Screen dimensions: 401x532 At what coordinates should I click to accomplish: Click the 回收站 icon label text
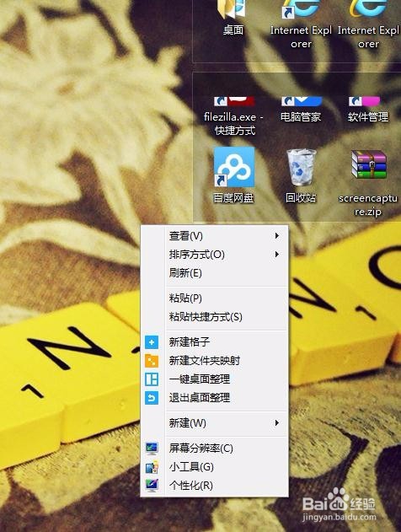click(301, 198)
